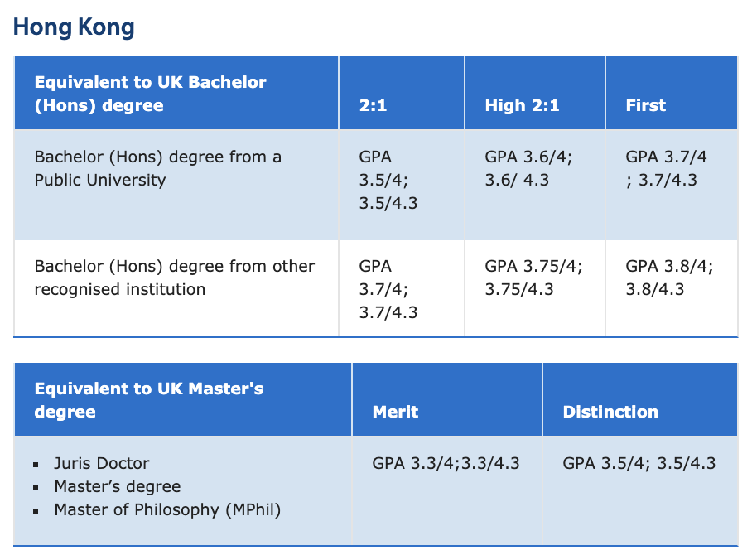Click the GPA 3.3/4;3.3/4.3 Merit cell

(x=446, y=463)
